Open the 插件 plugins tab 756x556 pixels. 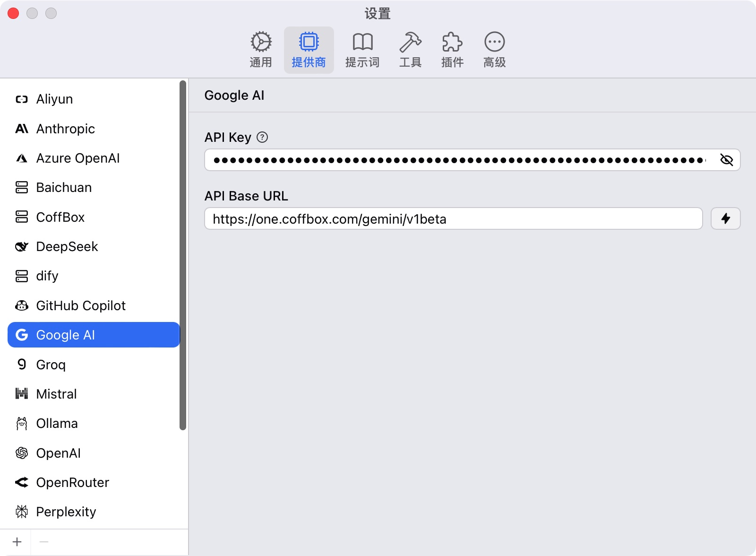coord(452,50)
